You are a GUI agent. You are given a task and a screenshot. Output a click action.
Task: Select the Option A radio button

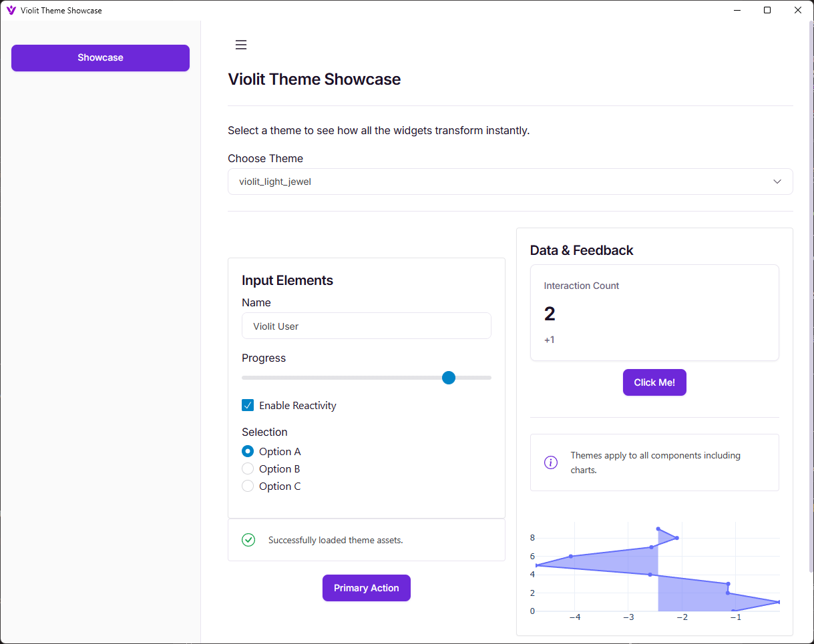click(x=248, y=451)
